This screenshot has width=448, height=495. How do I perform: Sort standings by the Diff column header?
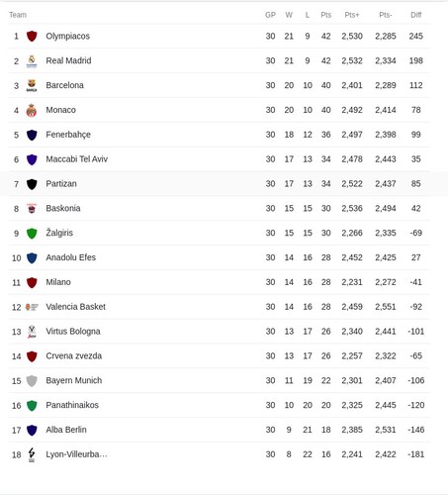click(416, 15)
